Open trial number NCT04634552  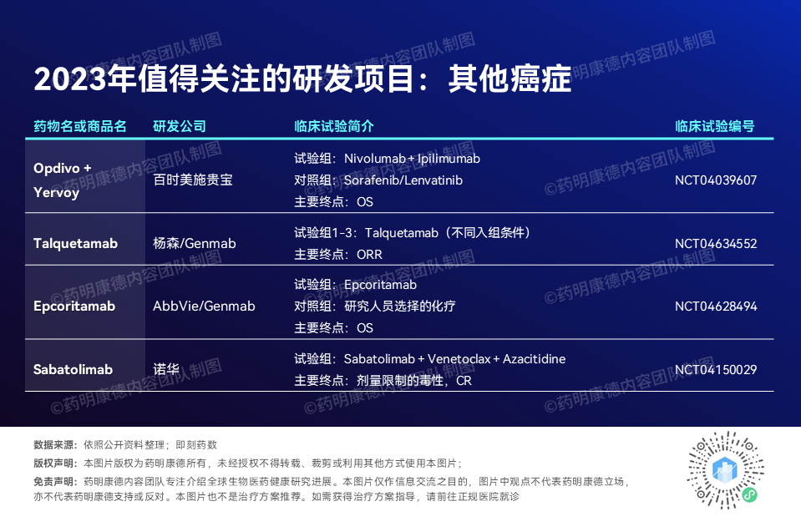coord(715,244)
